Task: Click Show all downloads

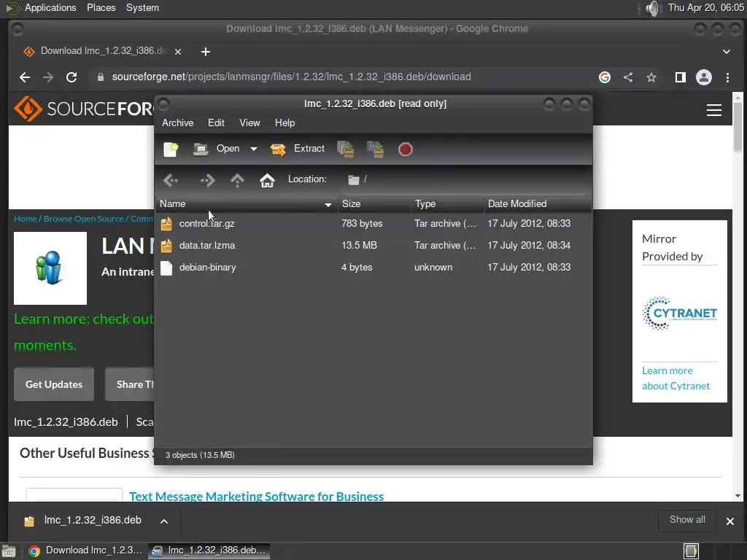Action: (x=687, y=520)
